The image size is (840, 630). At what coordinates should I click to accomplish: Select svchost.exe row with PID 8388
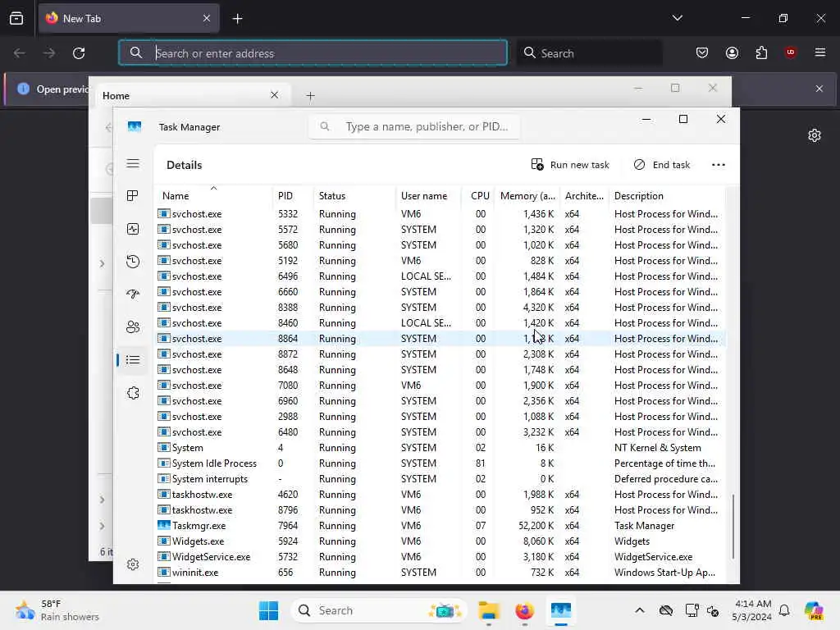tap(441, 308)
